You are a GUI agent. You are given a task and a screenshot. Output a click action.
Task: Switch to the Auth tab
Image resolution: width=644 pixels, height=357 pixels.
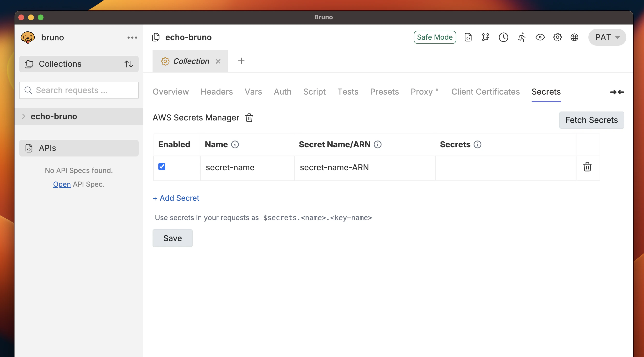point(283,92)
